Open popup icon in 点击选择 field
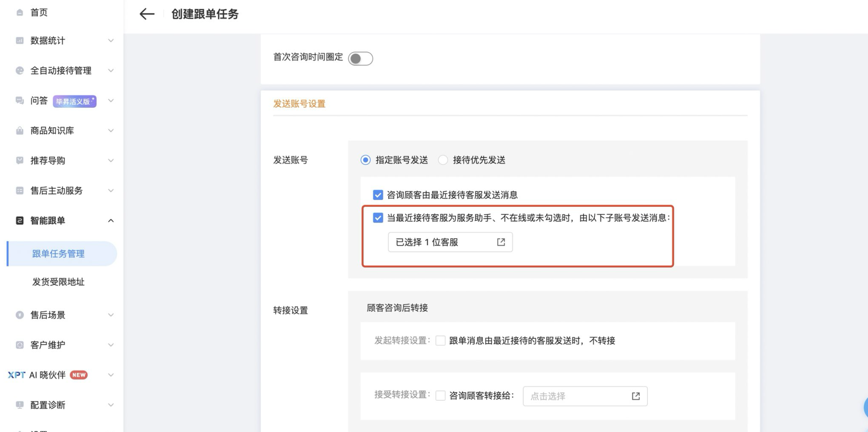The height and width of the screenshot is (432, 868). (x=636, y=396)
